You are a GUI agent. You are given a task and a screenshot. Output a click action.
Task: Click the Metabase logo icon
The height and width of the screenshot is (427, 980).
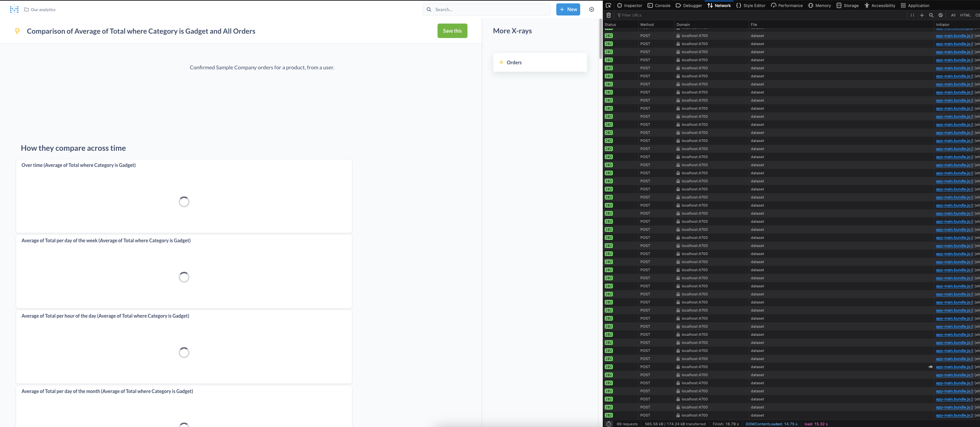[x=14, y=9]
